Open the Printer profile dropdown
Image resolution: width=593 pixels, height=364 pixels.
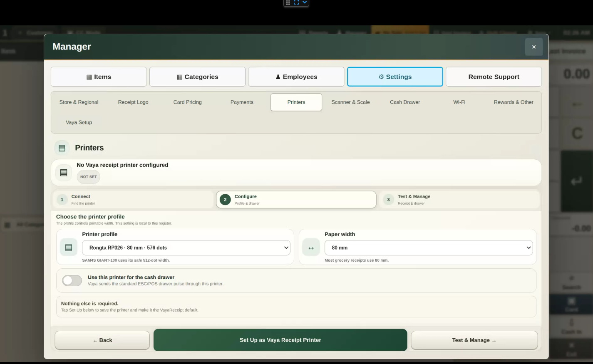tap(186, 248)
